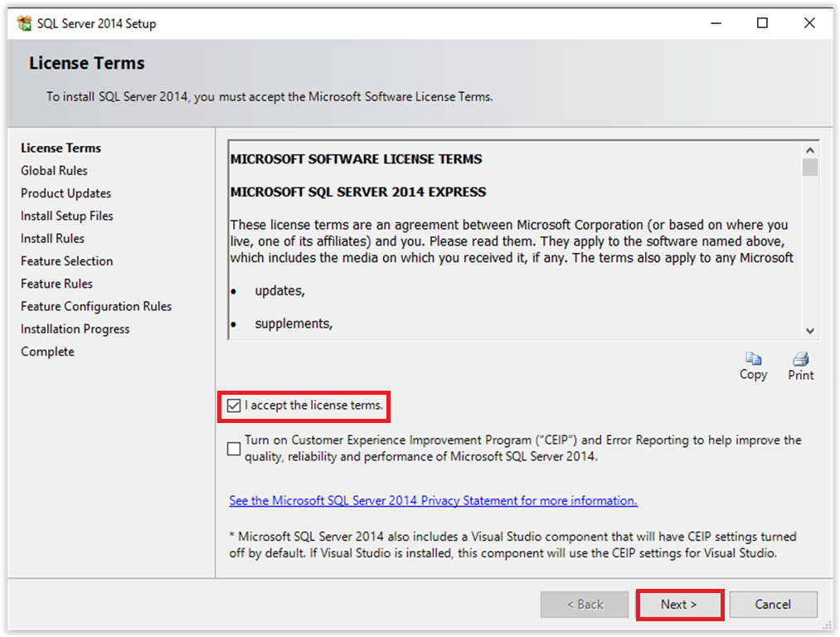Viewport: 840px width, 637px height.
Task: Select the Feature Configuration Rules step
Action: tap(96, 306)
